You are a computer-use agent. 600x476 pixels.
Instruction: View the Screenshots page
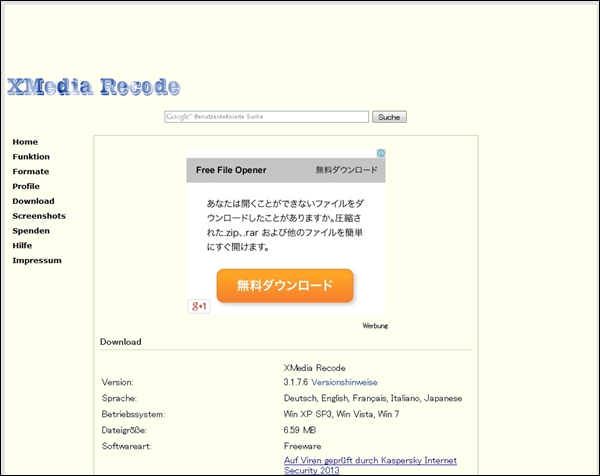39,216
